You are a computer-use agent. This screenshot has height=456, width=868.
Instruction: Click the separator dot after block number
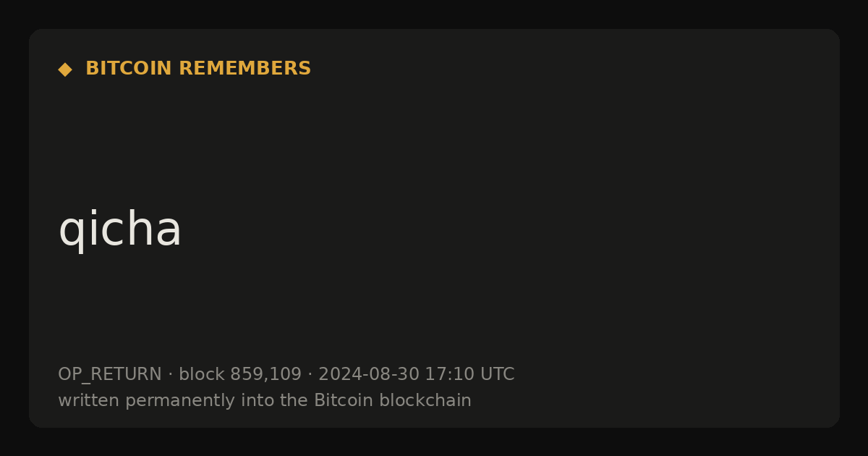(x=310, y=375)
